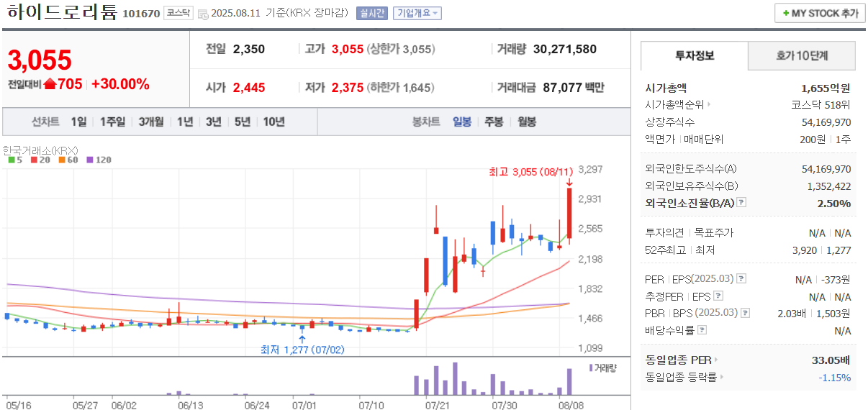Click the calendar icon beside 2025.08.11 date

pos(203,14)
